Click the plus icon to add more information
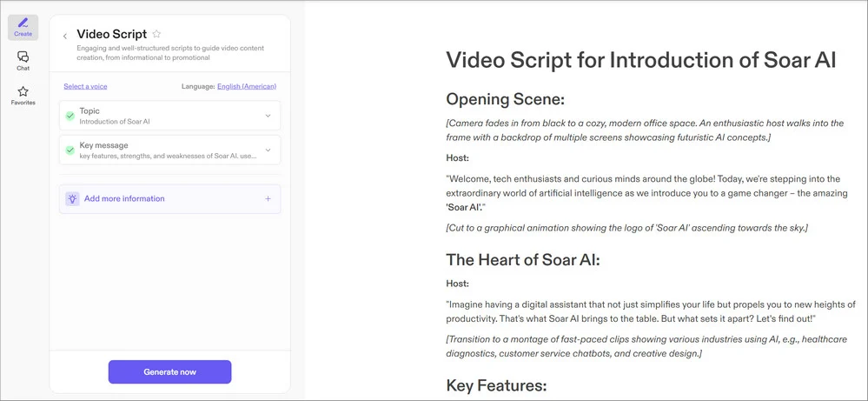 pos(268,199)
